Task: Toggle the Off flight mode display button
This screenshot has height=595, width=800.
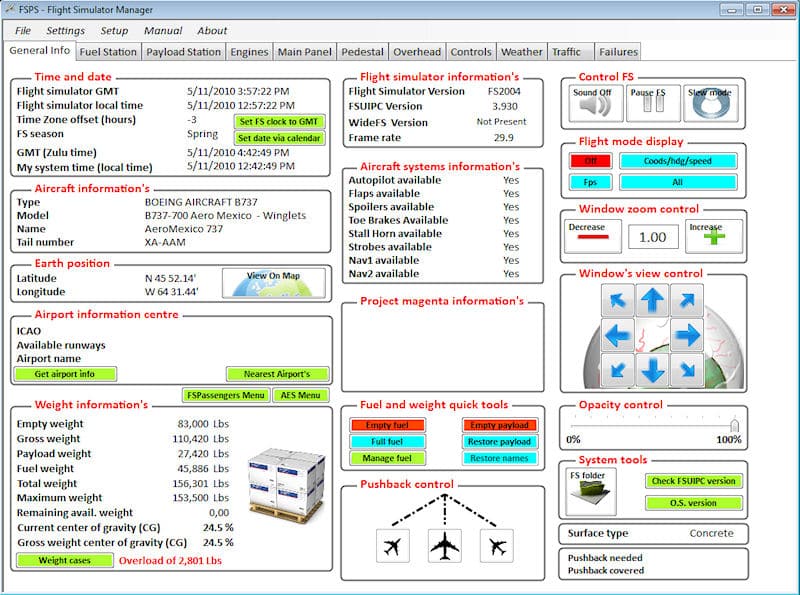Action: tap(590, 160)
